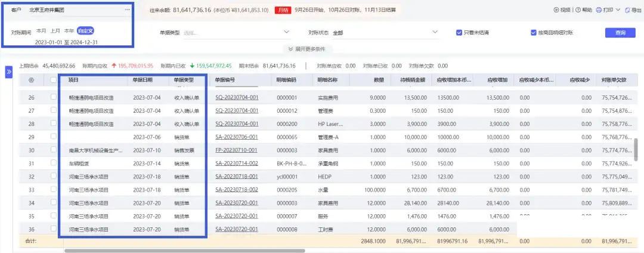Click the 数量 column header
The height and width of the screenshot is (253, 644).
click(x=379, y=80)
